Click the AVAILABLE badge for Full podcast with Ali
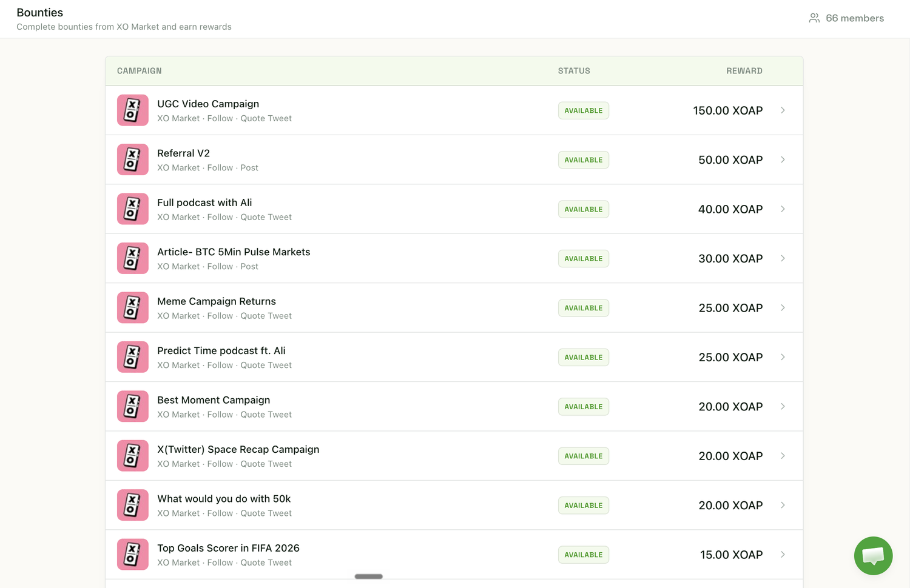This screenshot has width=910, height=588. [x=584, y=209]
